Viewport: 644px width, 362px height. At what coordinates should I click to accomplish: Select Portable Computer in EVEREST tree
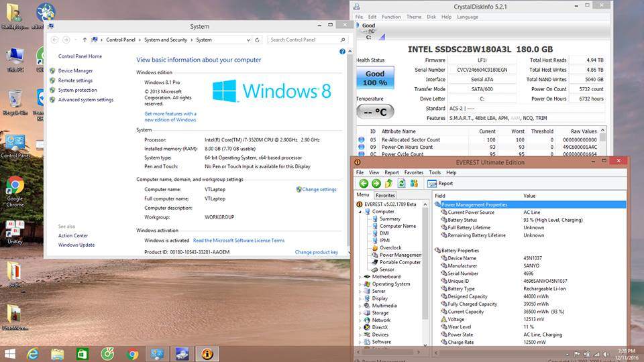400,262
